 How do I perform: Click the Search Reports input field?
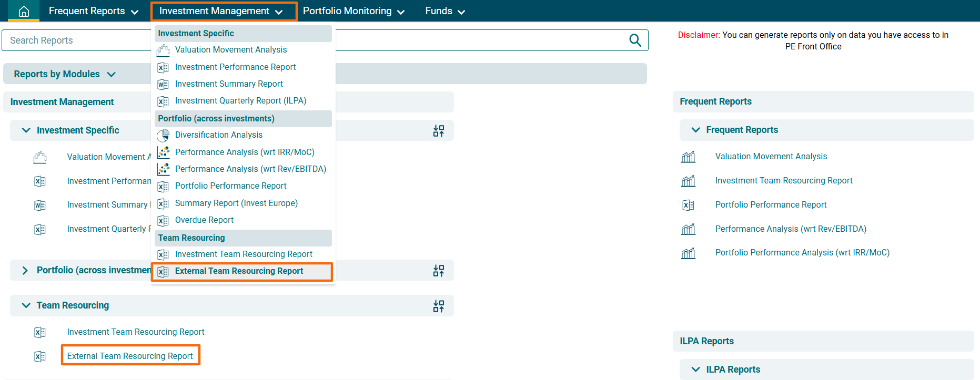coord(76,40)
